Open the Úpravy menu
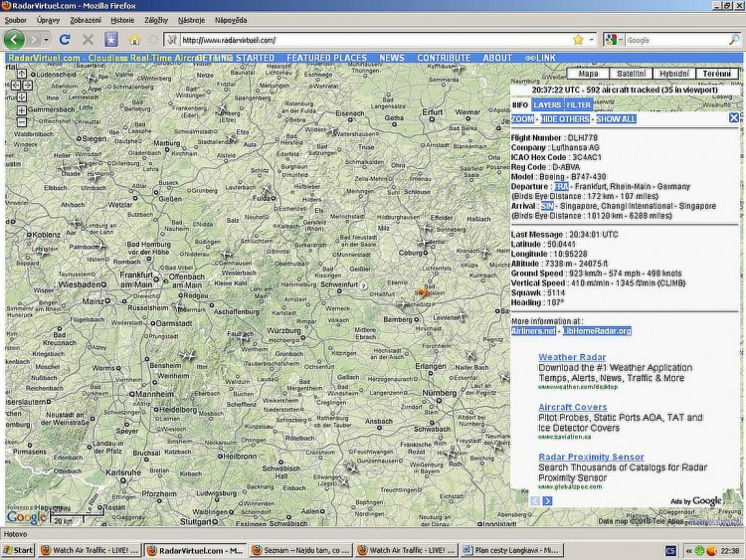 coord(48,20)
